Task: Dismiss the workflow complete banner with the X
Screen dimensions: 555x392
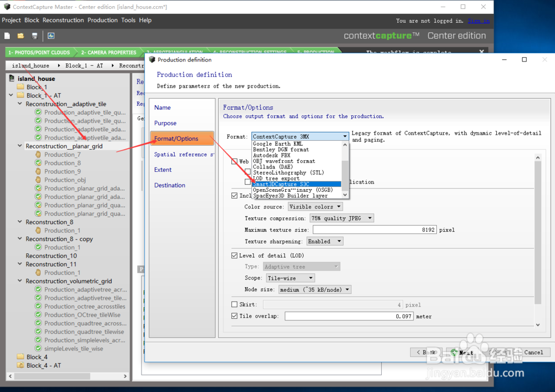Action: pos(481,52)
